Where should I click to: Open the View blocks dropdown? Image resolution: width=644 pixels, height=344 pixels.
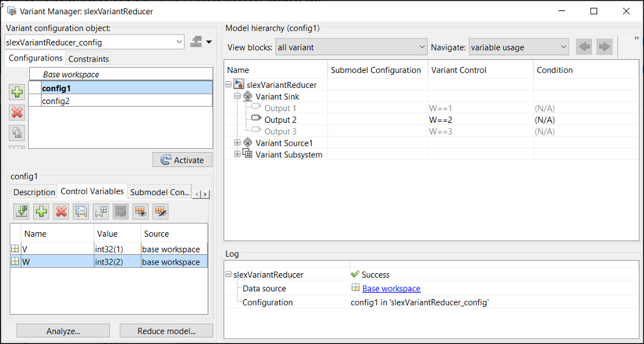point(422,47)
